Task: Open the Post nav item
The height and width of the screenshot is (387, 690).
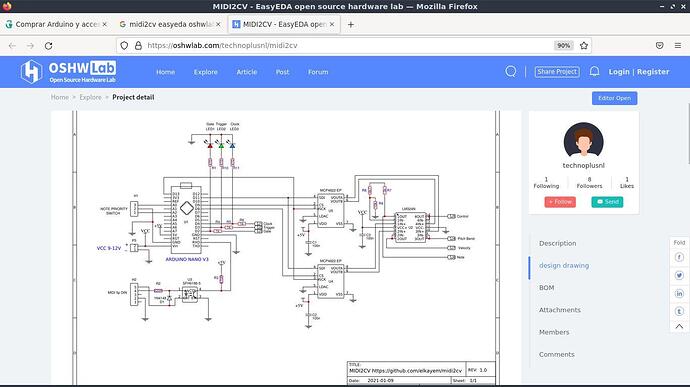Action: click(283, 72)
